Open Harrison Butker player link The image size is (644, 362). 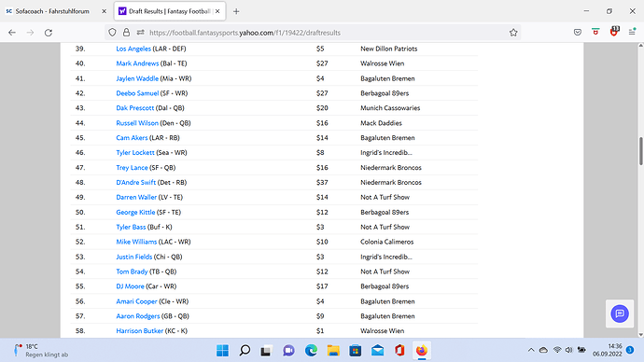[x=140, y=331]
